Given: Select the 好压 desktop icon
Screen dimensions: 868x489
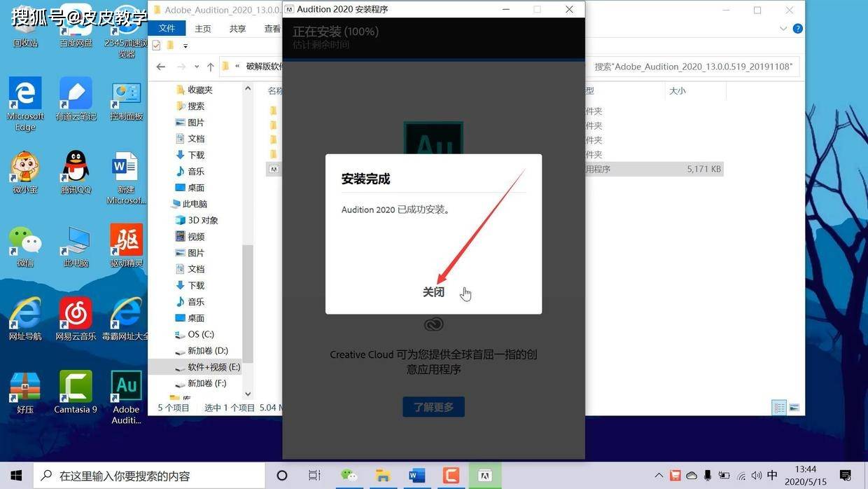Looking at the screenshot, I should tap(25, 392).
